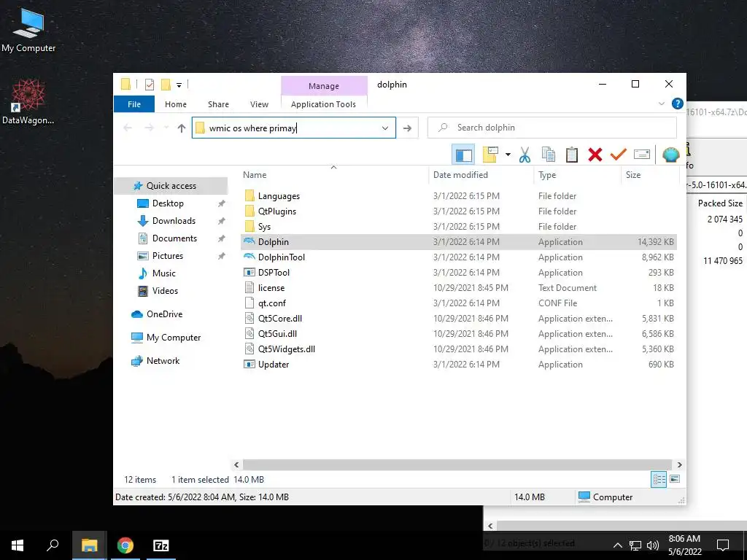This screenshot has width=747, height=560.
Task: Sort by the Name column header
Action: 255,175
